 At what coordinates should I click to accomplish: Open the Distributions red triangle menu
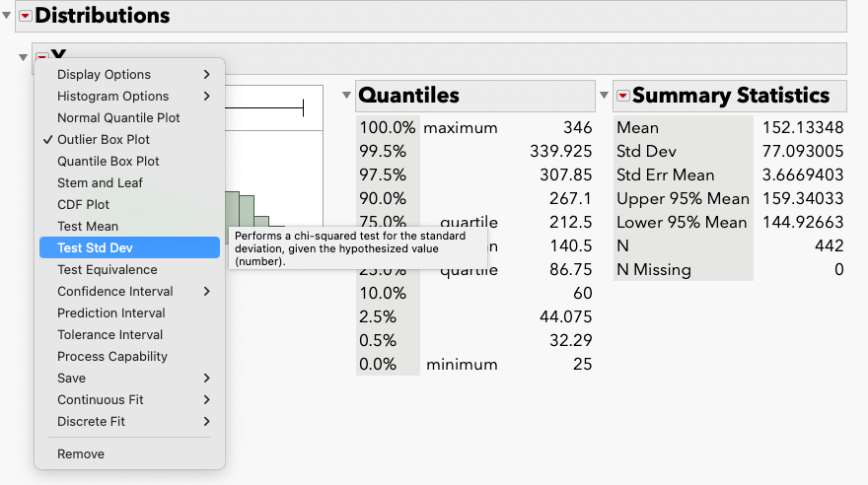tap(26, 16)
